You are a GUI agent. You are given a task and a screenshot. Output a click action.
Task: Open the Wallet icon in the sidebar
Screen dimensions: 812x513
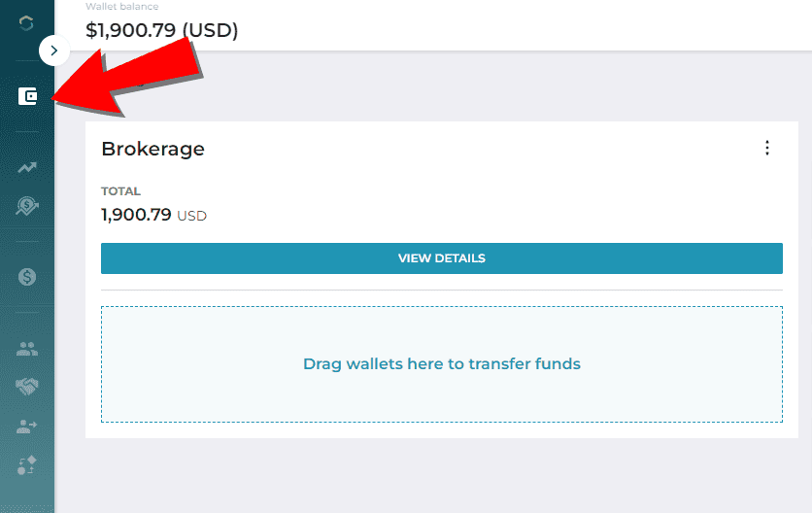click(x=27, y=96)
